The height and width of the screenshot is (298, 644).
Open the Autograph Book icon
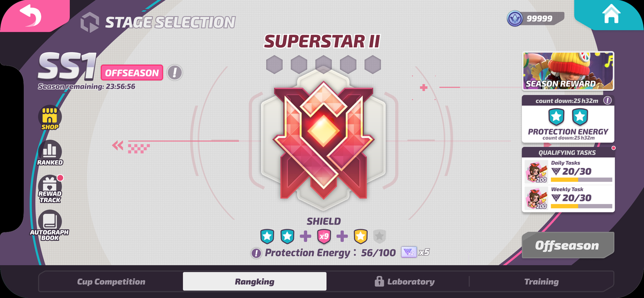tap(50, 225)
